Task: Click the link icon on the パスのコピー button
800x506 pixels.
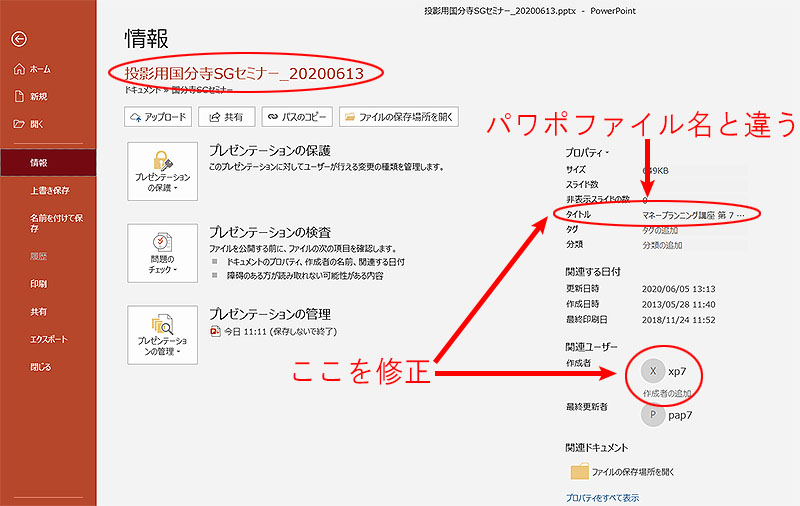Action: click(273, 117)
